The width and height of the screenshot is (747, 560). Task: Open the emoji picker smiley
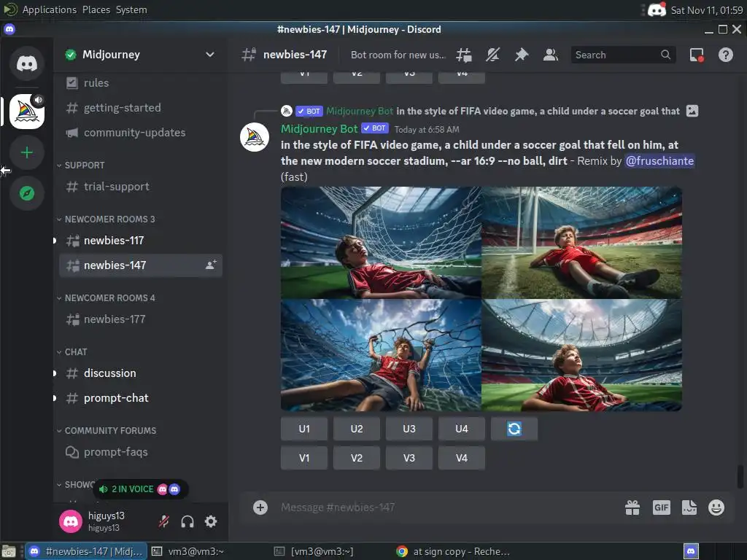click(x=716, y=507)
